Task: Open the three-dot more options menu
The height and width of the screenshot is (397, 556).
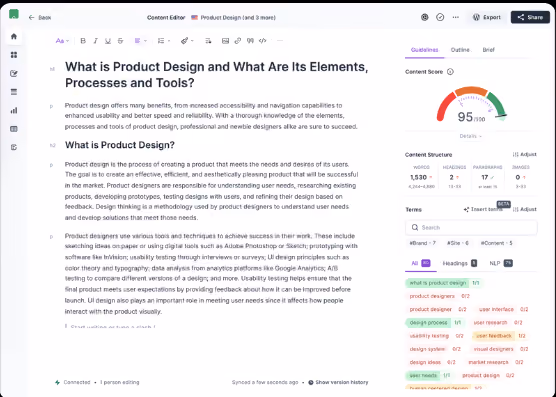Action: click(x=456, y=17)
